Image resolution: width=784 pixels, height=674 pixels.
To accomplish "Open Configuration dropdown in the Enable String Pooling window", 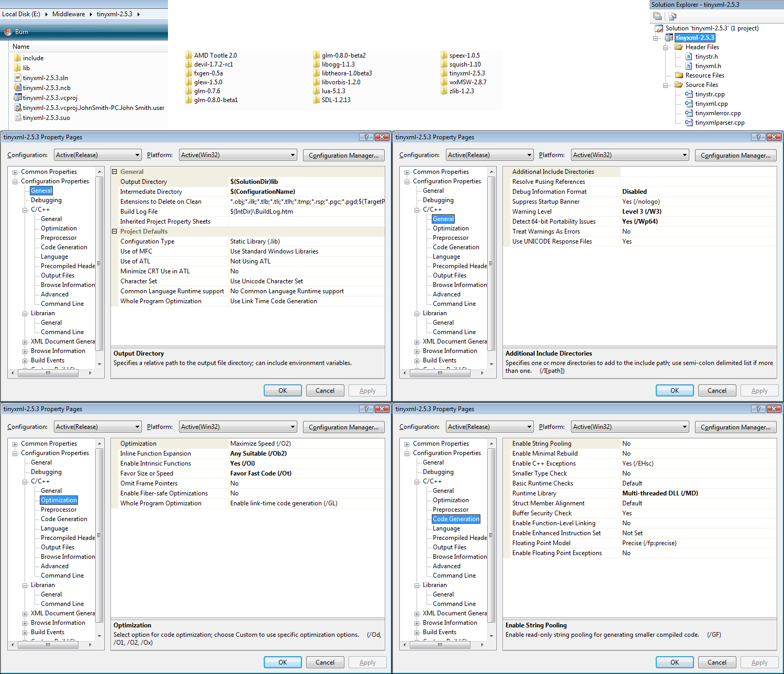I will click(x=529, y=427).
